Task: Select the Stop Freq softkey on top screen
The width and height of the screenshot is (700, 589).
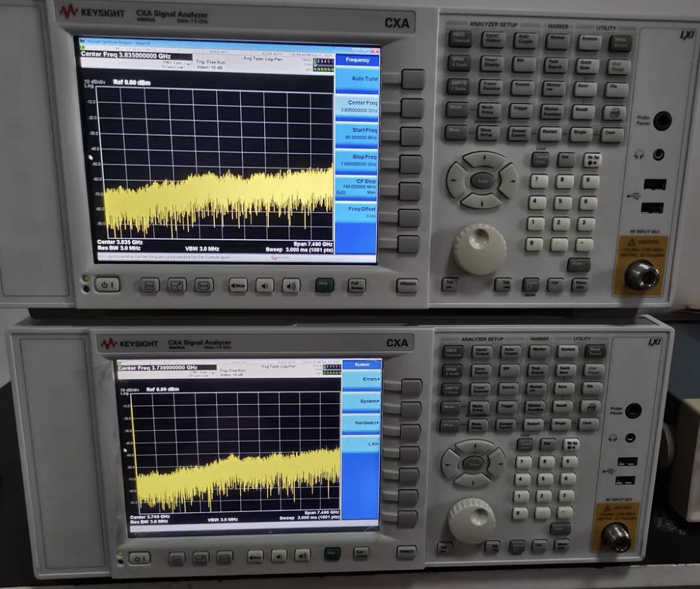Action: (x=357, y=160)
